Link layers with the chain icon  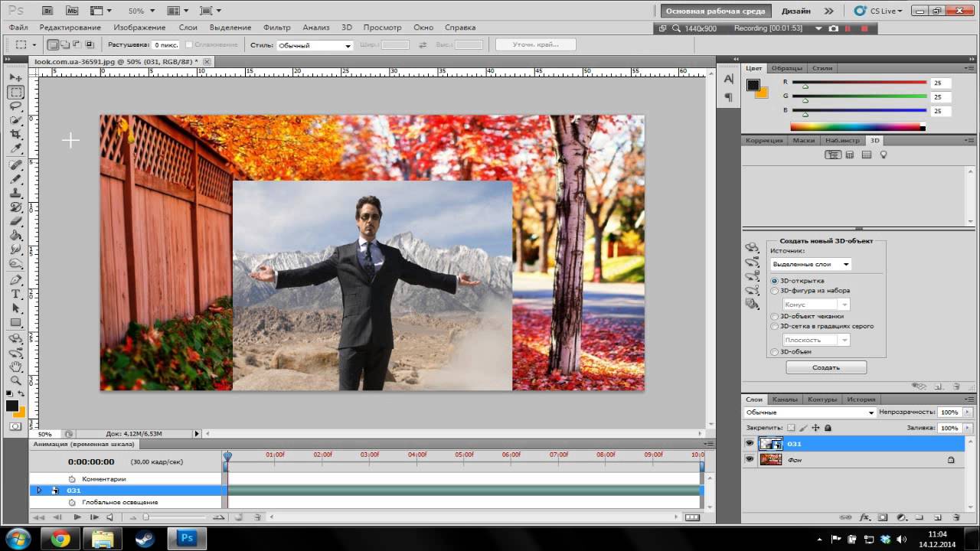(x=846, y=517)
